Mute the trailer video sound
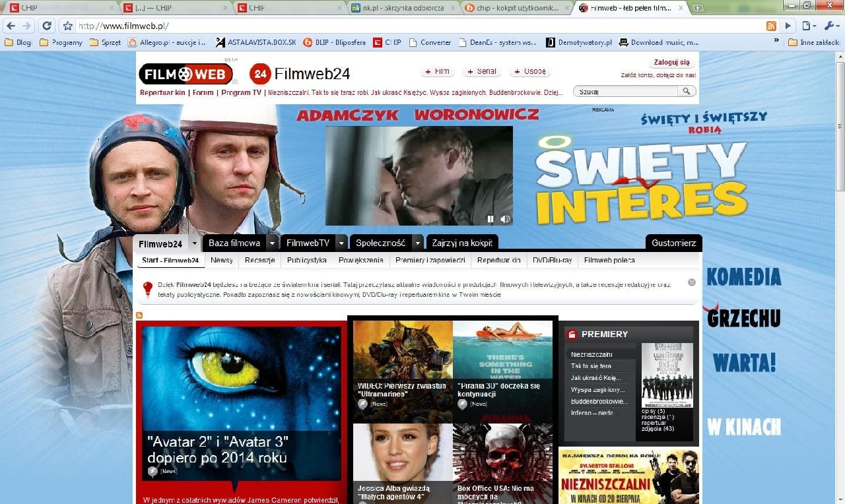The width and height of the screenshot is (845, 504). click(x=505, y=219)
